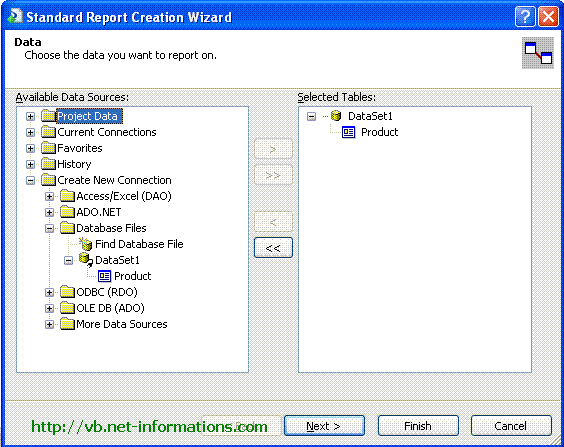Select the OLE DB (ADO) tree item
Screen dimensions: 564x447
point(110,308)
